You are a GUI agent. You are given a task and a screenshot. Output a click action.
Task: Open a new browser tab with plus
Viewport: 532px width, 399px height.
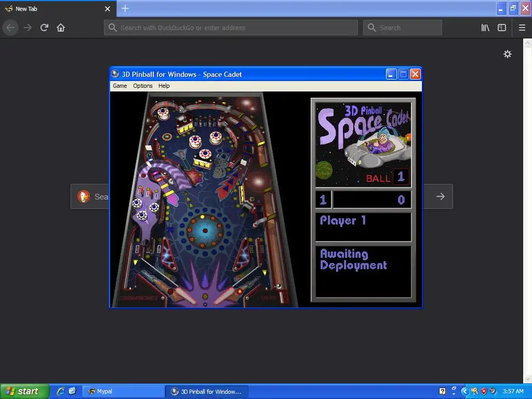125,8
